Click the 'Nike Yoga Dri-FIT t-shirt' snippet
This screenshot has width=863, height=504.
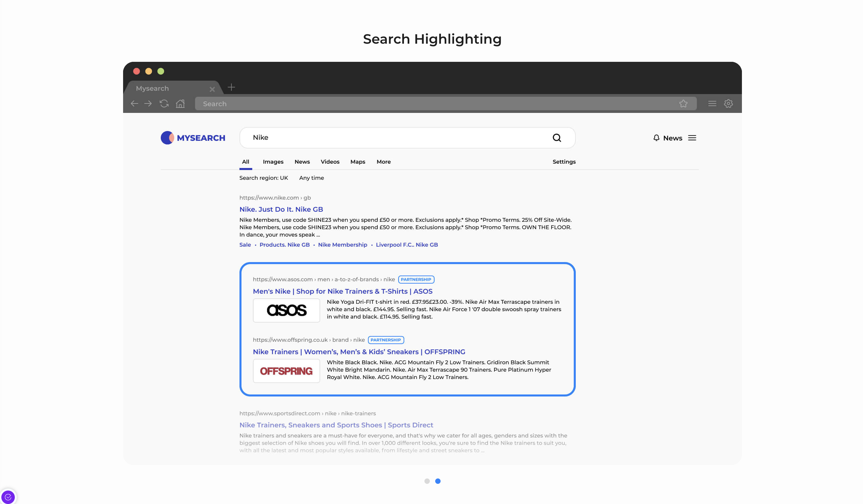pyautogui.click(x=444, y=309)
